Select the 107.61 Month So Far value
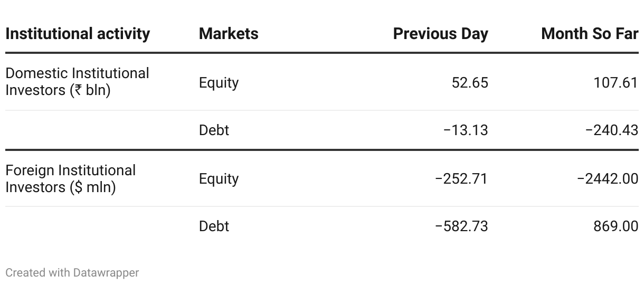This screenshot has width=644, height=285. click(x=616, y=83)
